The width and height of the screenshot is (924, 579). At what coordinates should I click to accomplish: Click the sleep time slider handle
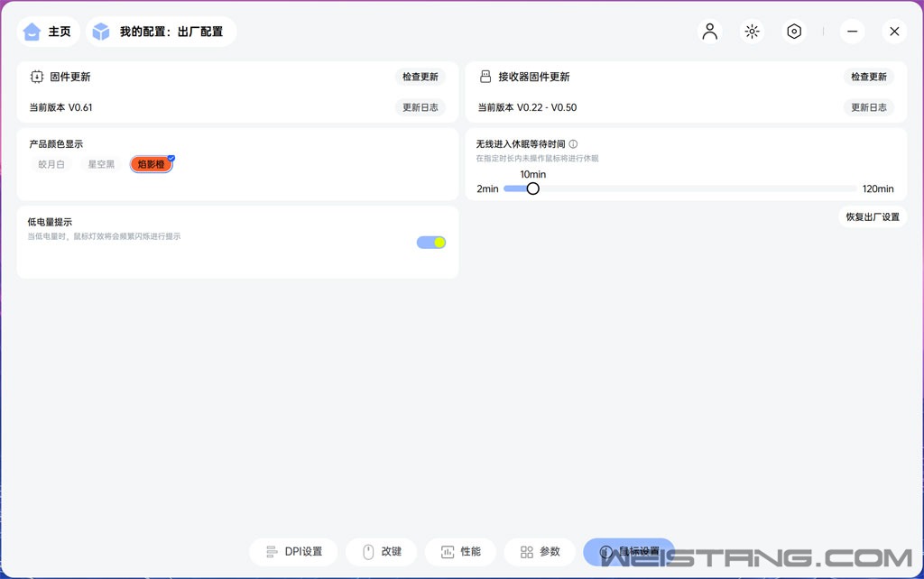[x=532, y=188]
